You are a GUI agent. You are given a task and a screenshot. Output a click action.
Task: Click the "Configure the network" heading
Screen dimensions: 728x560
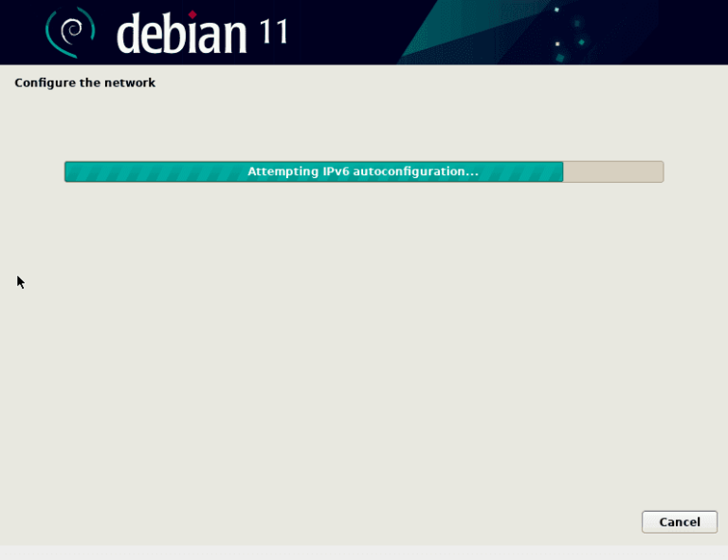click(84, 83)
